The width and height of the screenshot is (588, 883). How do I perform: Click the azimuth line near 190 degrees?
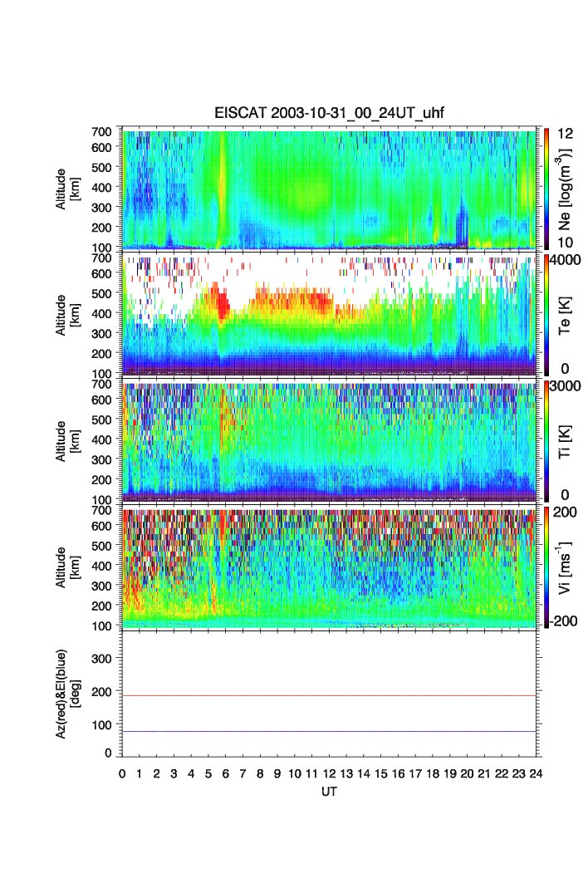(329, 695)
